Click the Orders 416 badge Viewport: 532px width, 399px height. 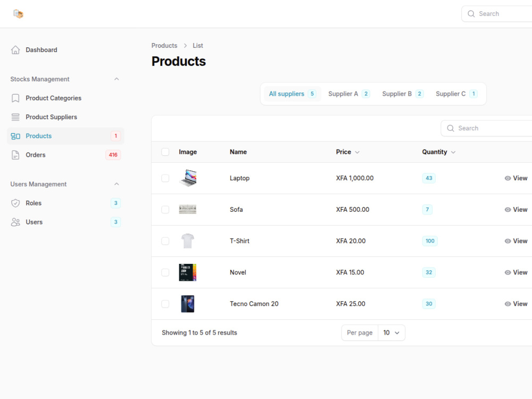pos(113,155)
